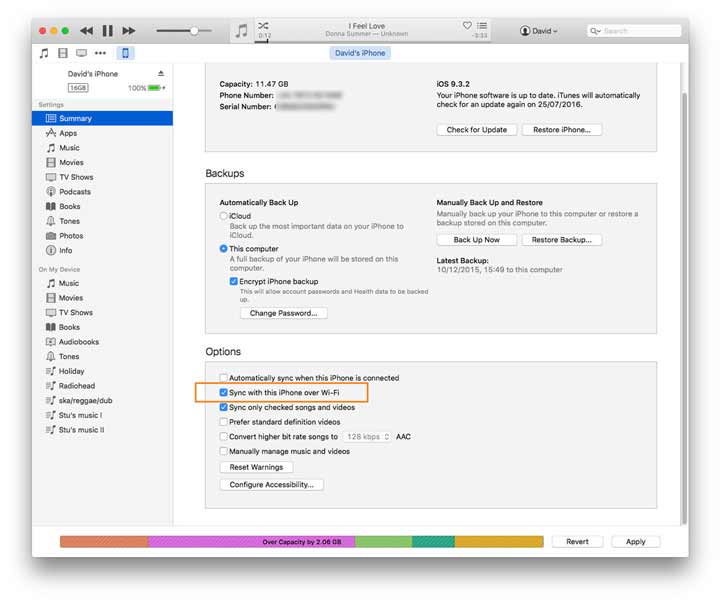Click the Audiobooks icon

51,342
